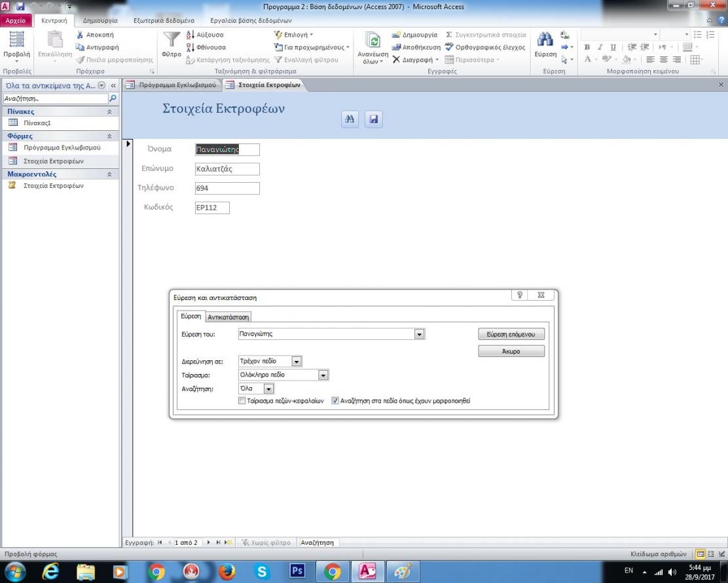This screenshot has width=728, height=583.
Task: Click the Κωδικός field containing EP112
Action: tap(212, 208)
